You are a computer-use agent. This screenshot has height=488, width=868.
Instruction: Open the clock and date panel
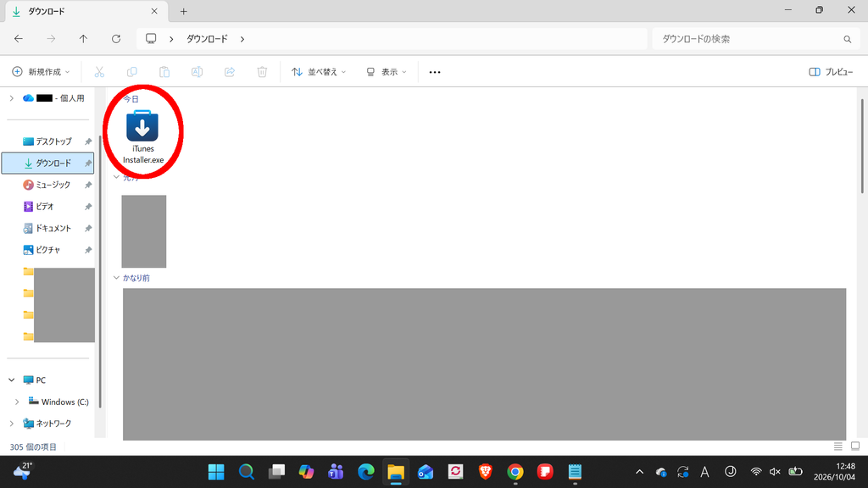coord(834,471)
